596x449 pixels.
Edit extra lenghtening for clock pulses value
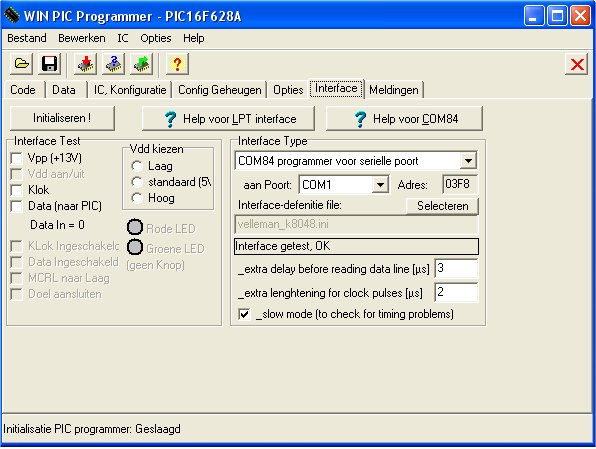[456, 292]
